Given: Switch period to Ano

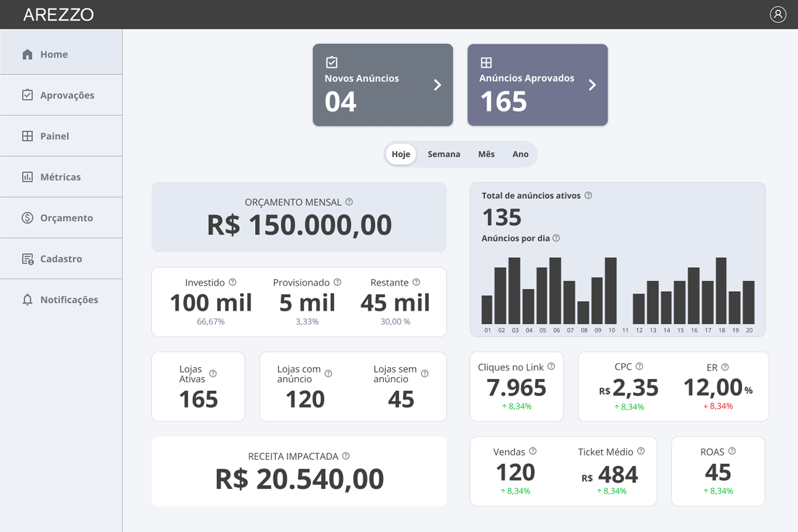Looking at the screenshot, I should pos(520,154).
